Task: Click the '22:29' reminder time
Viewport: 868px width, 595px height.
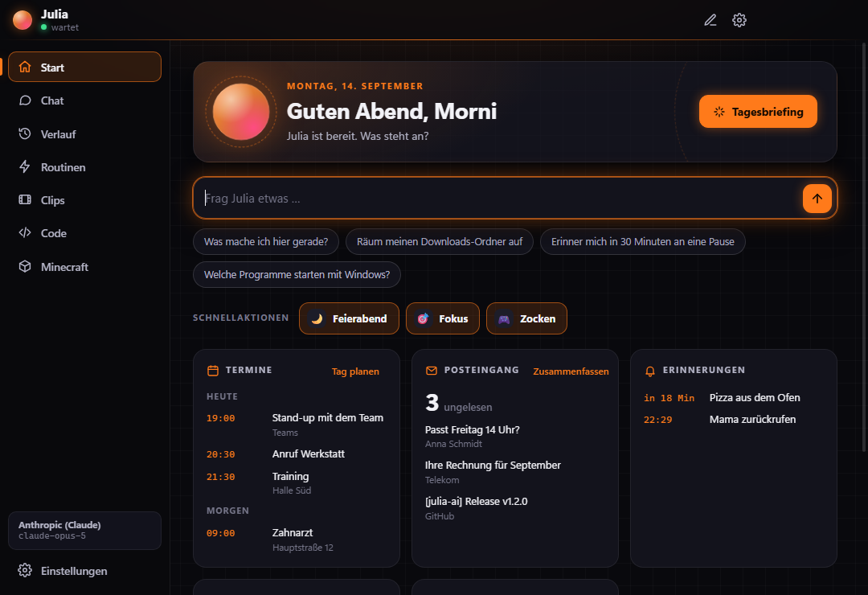Action: (657, 420)
